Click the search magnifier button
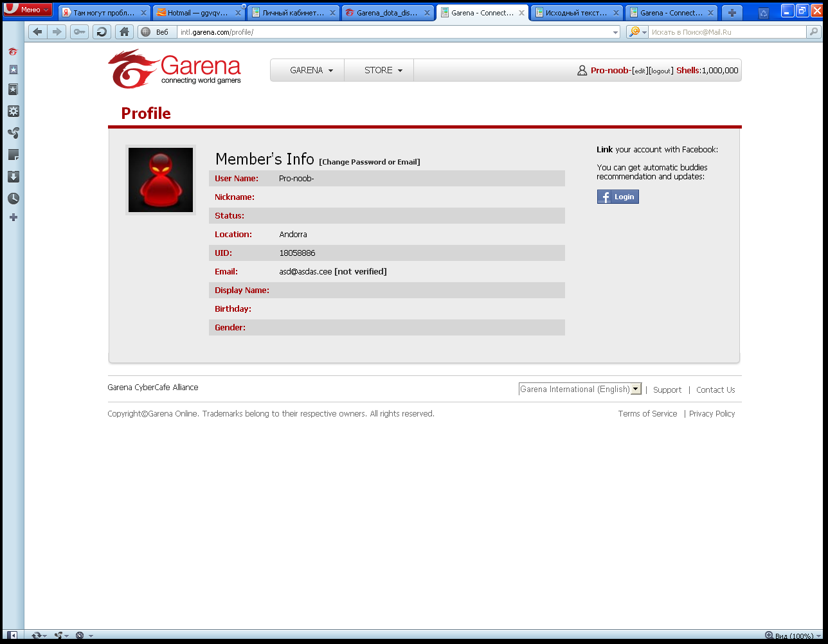The height and width of the screenshot is (644, 828). pyautogui.click(x=814, y=32)
